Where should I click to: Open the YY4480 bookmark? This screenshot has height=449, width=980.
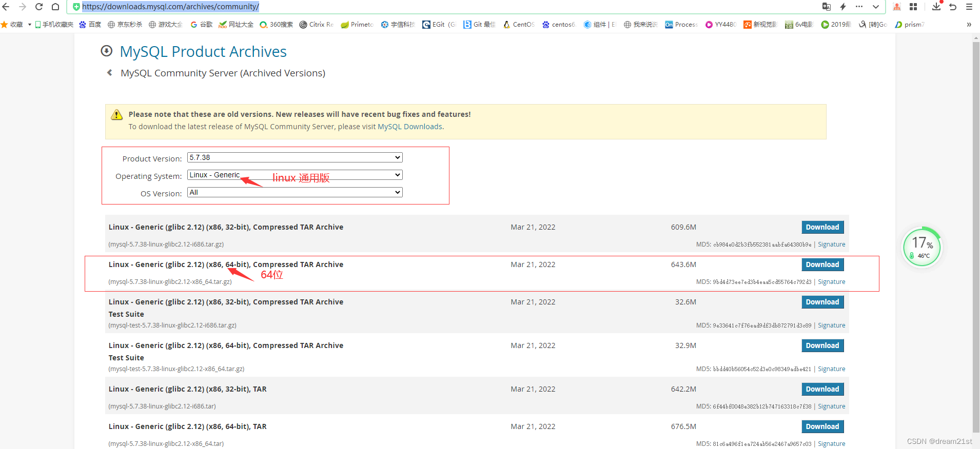721,24
